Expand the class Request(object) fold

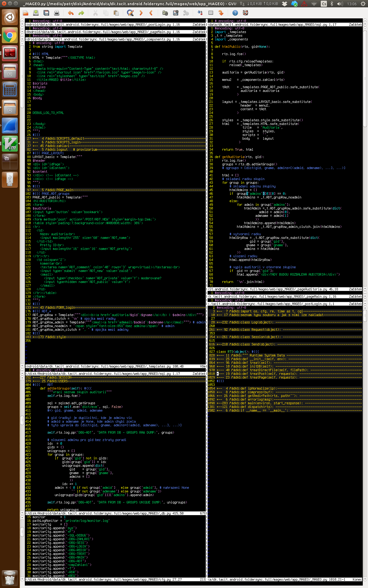pos(285,330)
